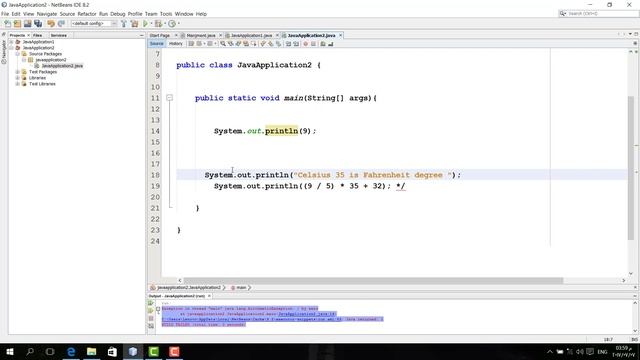Viewport: 640px width, 360px height.
Task: Click the NetBeans cube icon in taskbar
Action: [133, 351]
